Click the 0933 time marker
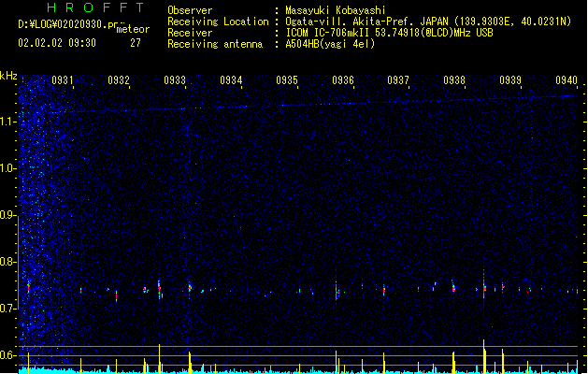588x374 pixels. click(x=175, y=80)
